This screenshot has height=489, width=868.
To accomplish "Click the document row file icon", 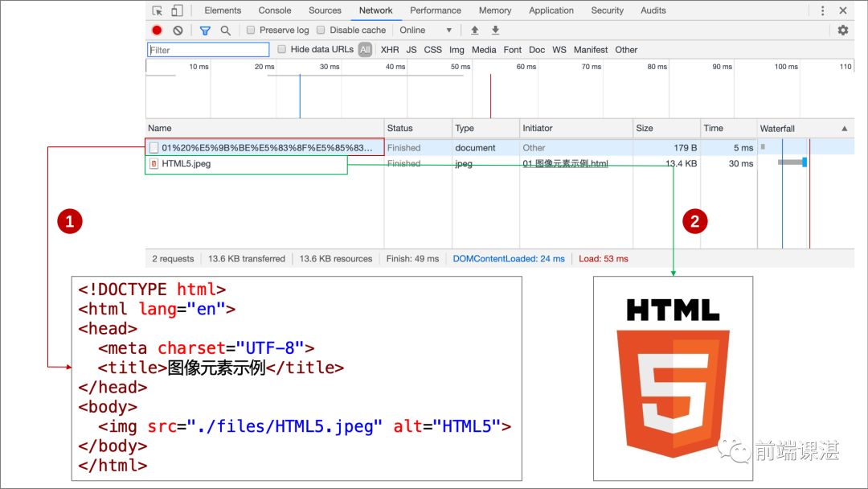I will (154, 148).
